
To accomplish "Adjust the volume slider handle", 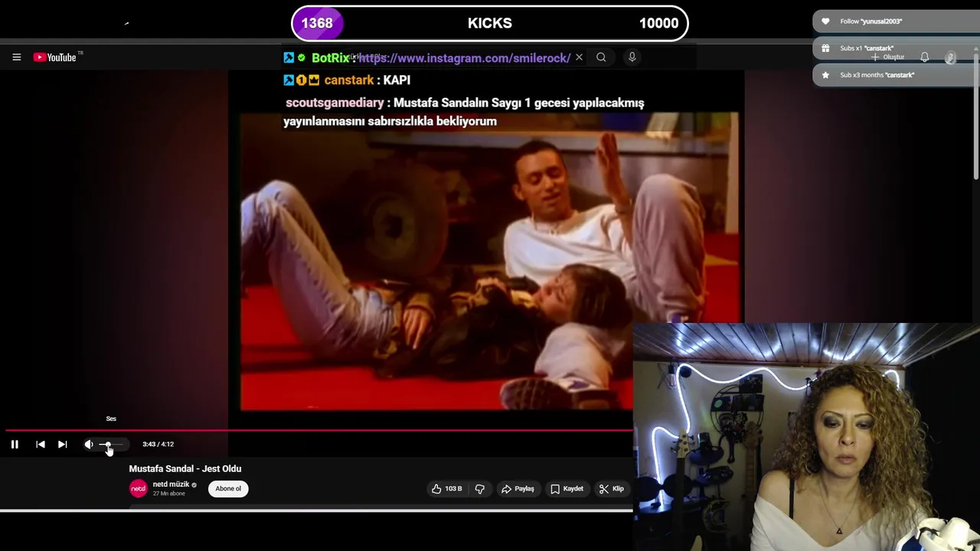I will [x=108, y=444].
